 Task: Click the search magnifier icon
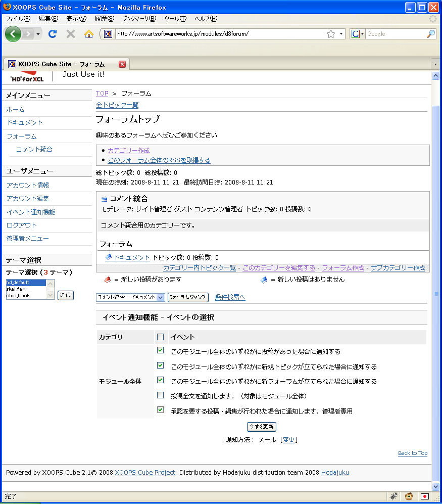click(430, 34)
